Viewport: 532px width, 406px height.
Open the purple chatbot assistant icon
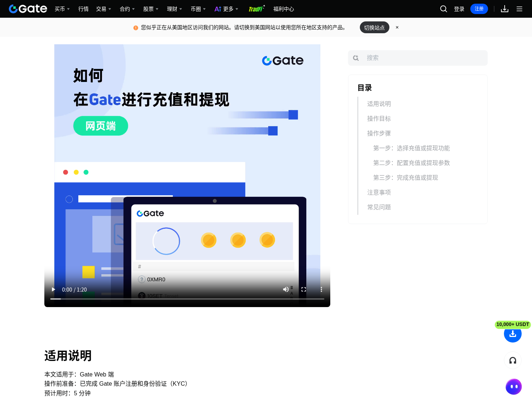point(514,387)
